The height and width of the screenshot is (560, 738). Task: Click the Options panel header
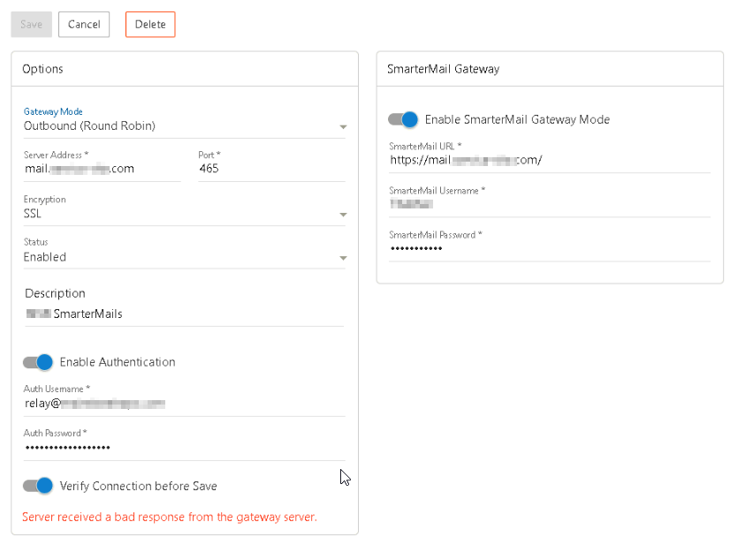(42, 69)
